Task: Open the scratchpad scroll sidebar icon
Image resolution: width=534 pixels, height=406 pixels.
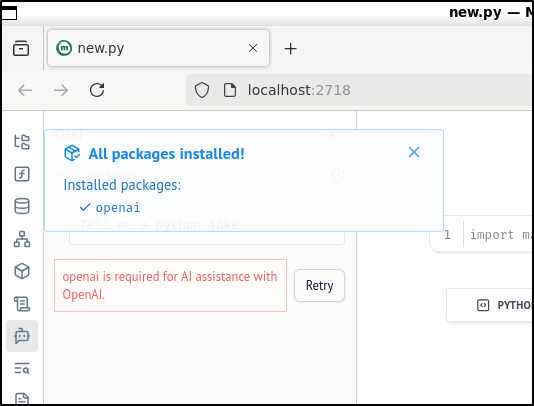Action: pos(22,304)
